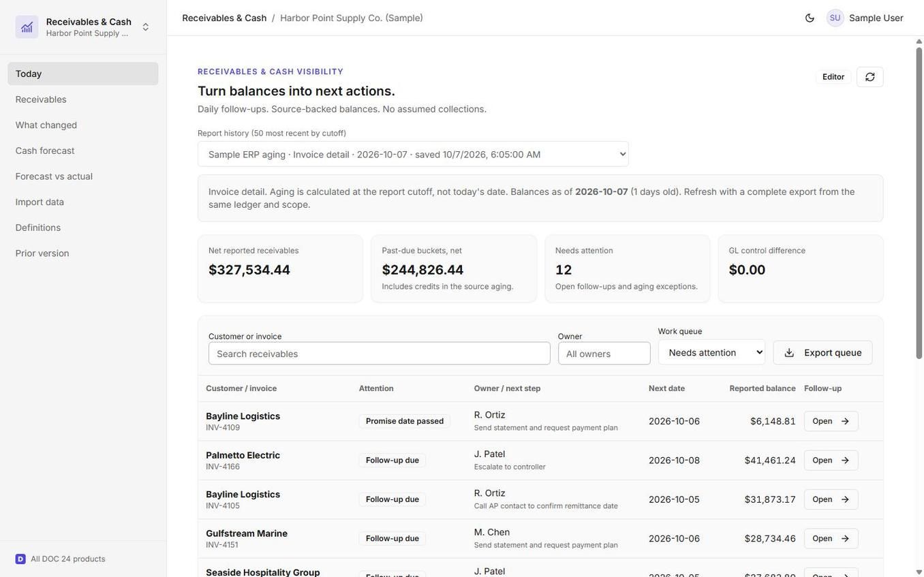Open the Today page in sidebar
Viewport: 924px width, 577px height.
click(83, 74)
